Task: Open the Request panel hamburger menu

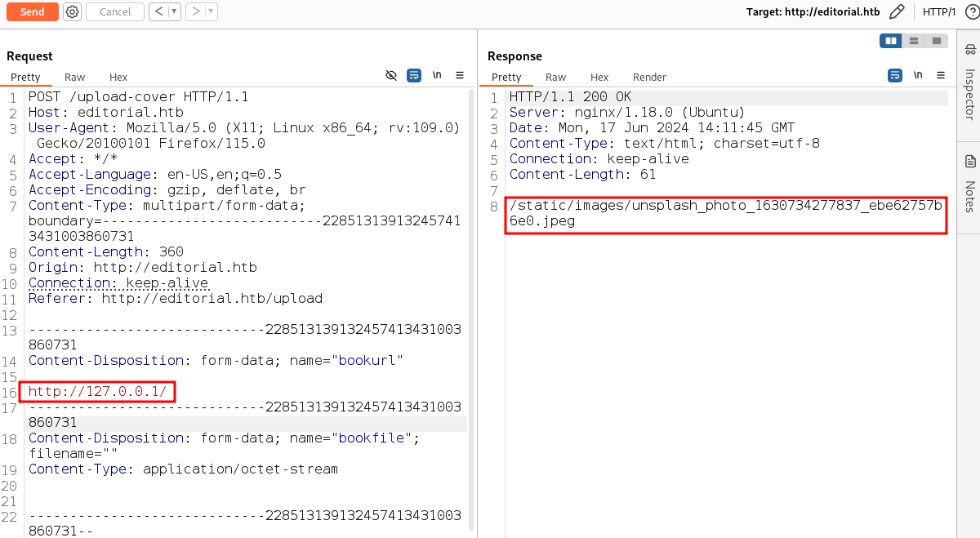Action: 460,75
